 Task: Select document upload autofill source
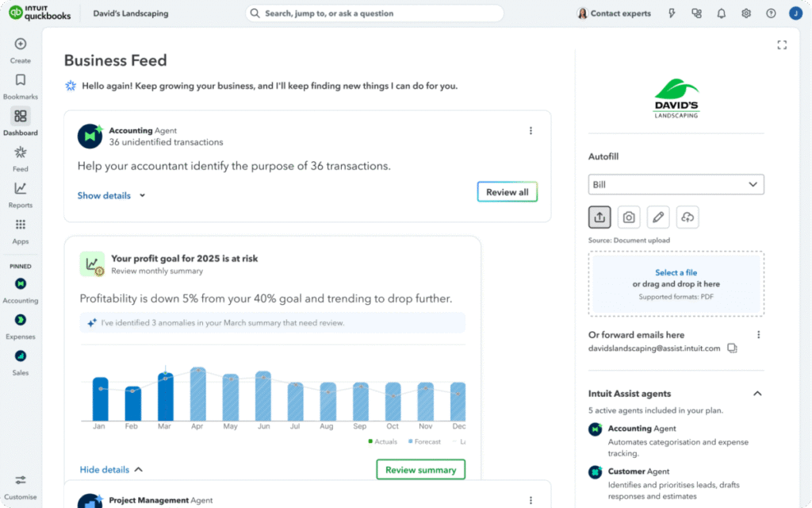tap(599, 217)
